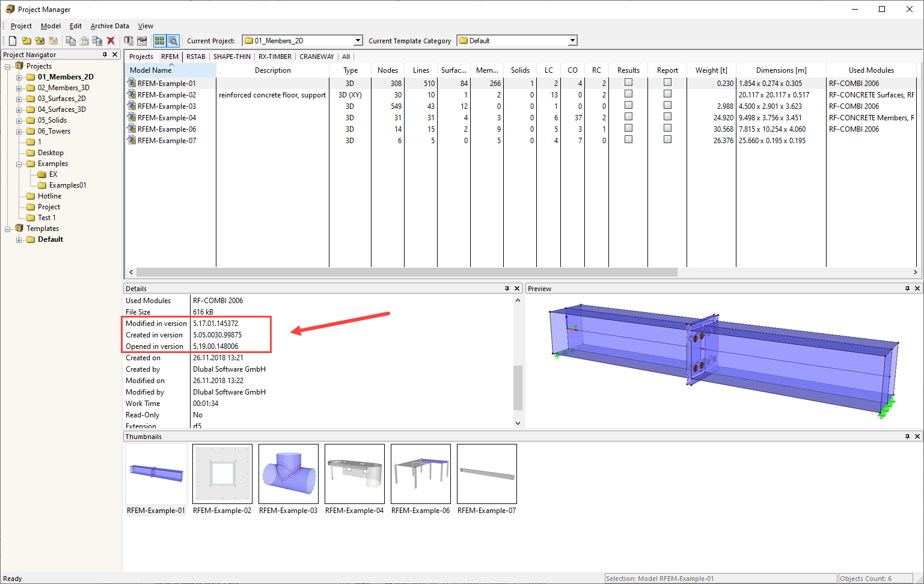Screen dimensions: 924x584
Task: Switch to the RSTAB tab
Action: coord(196,57)
